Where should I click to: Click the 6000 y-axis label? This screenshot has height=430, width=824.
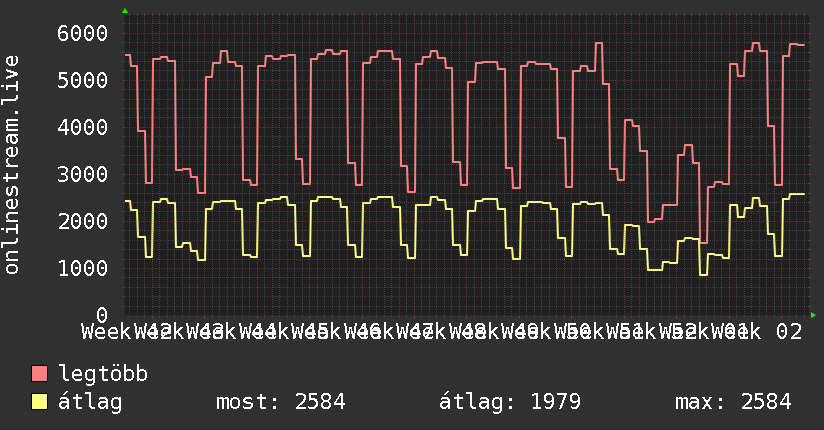tap(83, 34)
